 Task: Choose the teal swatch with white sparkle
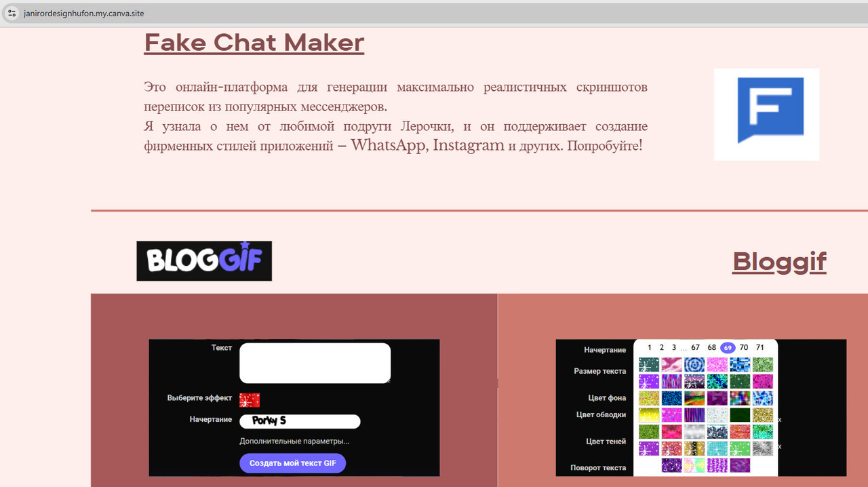(649, 365)
